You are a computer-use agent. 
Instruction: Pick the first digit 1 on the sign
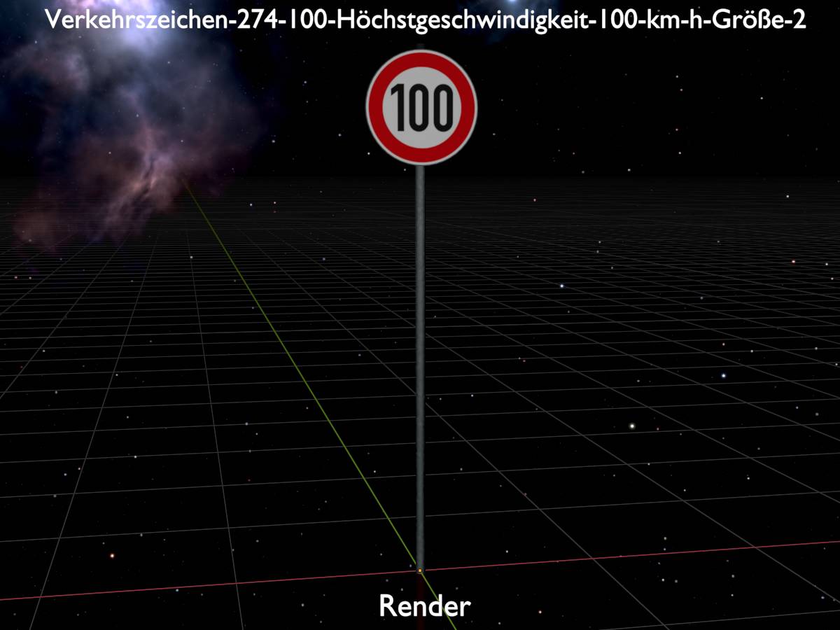click(x=393, y=108)
